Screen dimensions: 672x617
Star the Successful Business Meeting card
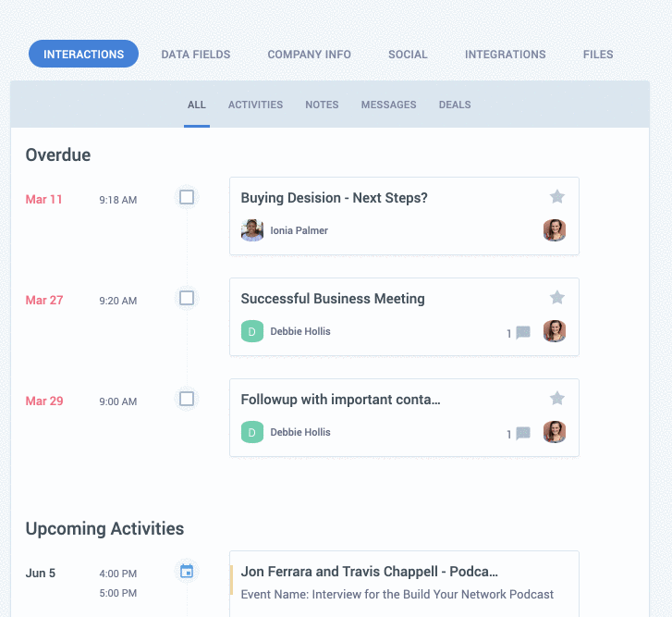pyautogui.click(x=556, y=298)
